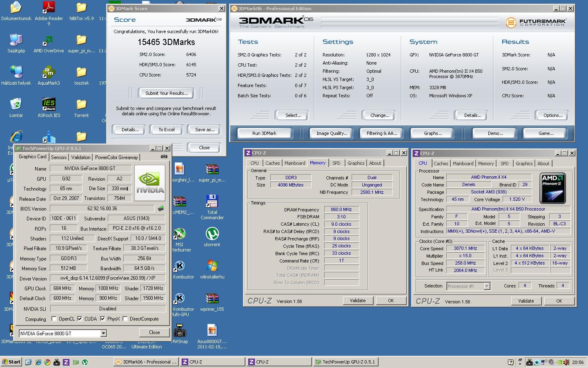Click the Start button
The image size is (588, 368).
click(11, 362)
